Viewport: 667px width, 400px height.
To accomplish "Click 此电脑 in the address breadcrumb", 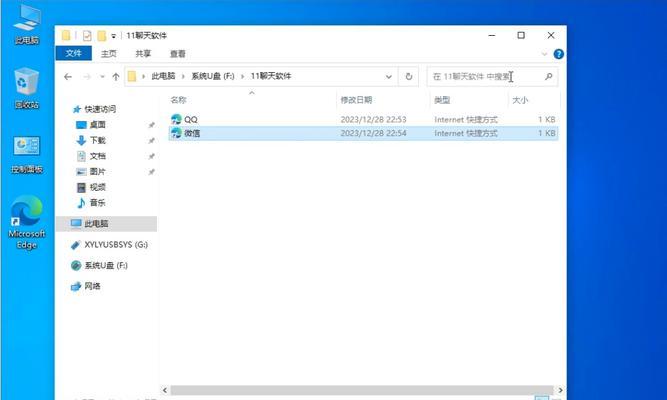I will click(x=163, y=76).
